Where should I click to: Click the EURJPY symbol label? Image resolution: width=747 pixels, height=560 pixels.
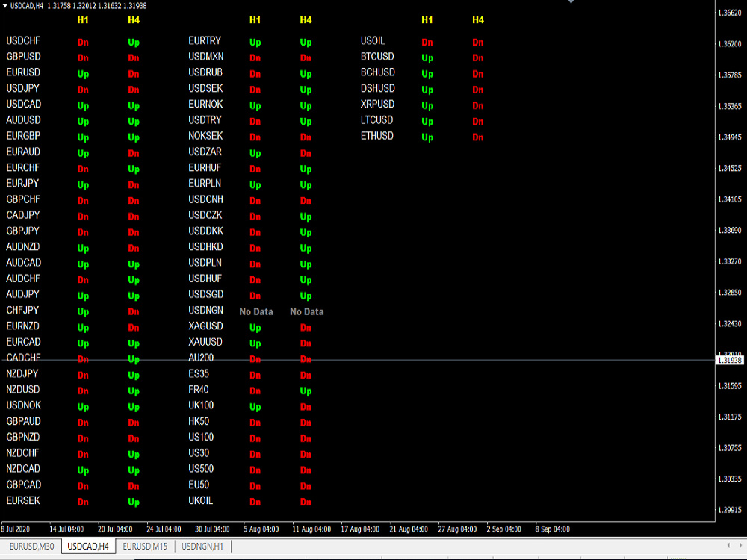point(22,184)
